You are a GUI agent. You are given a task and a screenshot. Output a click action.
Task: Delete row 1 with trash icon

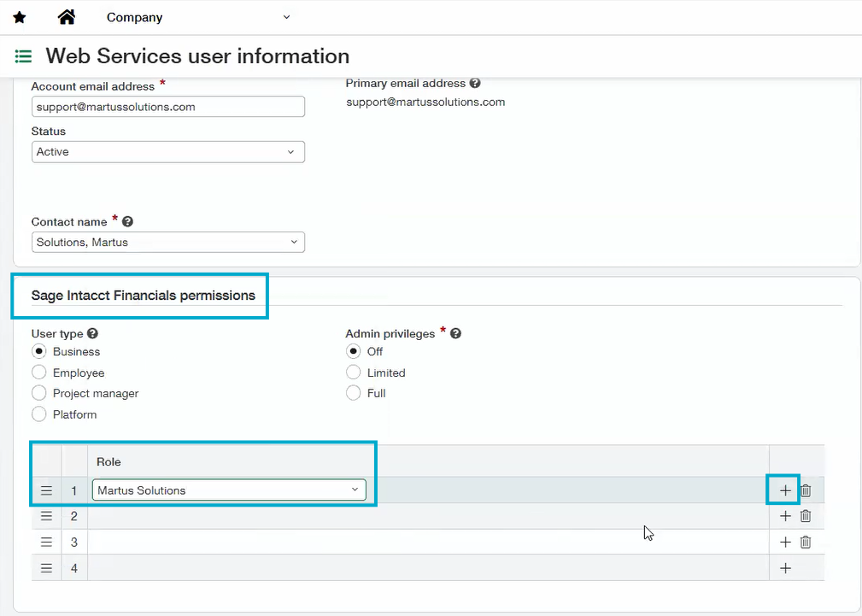click(x=806, y=490)
